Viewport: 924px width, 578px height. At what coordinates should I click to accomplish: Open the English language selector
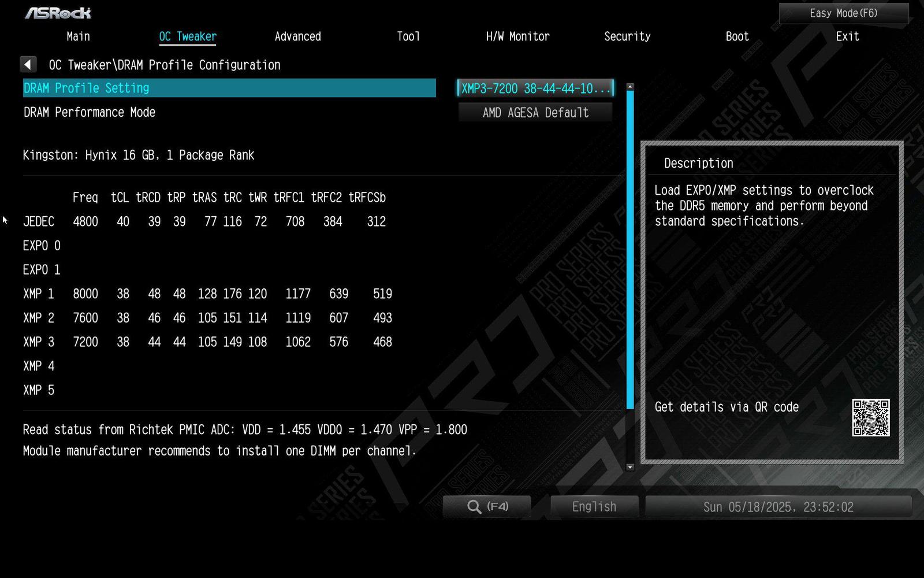click(x=594, y=506)
